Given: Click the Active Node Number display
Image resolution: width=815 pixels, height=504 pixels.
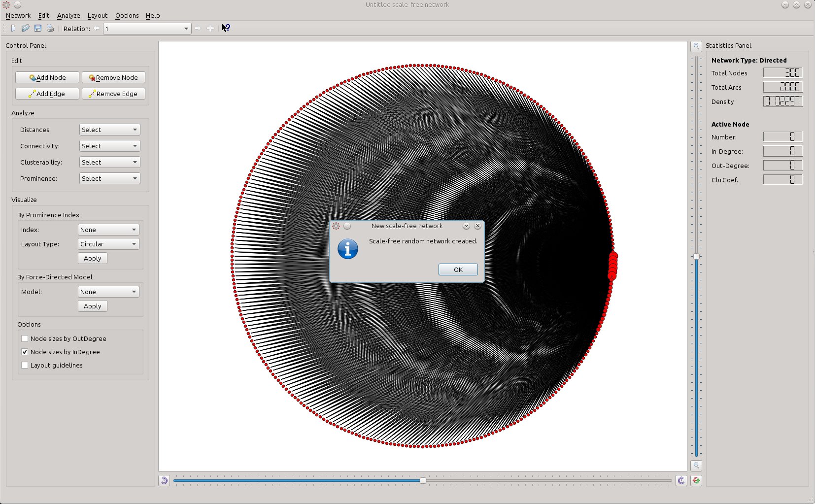Looking at the screenshot, I should coord(783,137).
